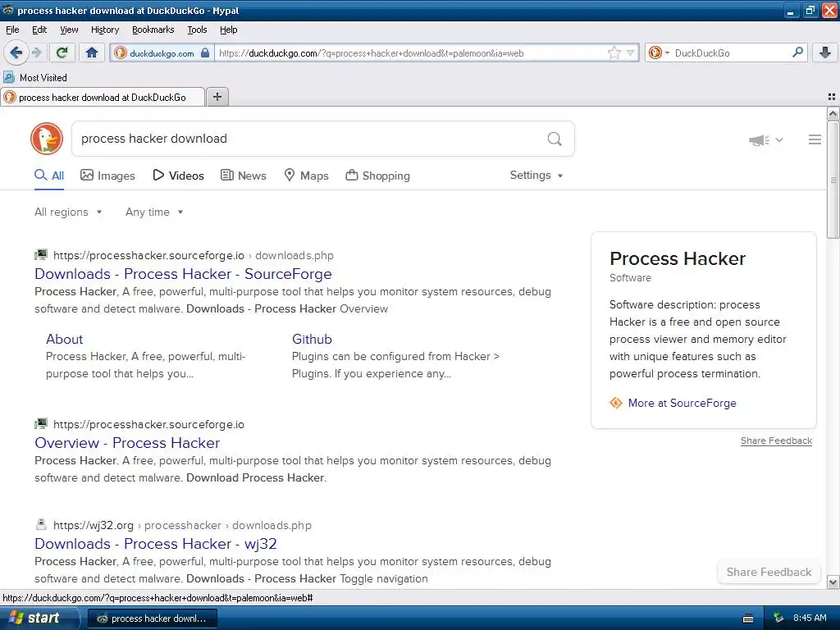Bookmark this page with the star
This screenshot has width=840, height=630.
(x=614, y=52)
